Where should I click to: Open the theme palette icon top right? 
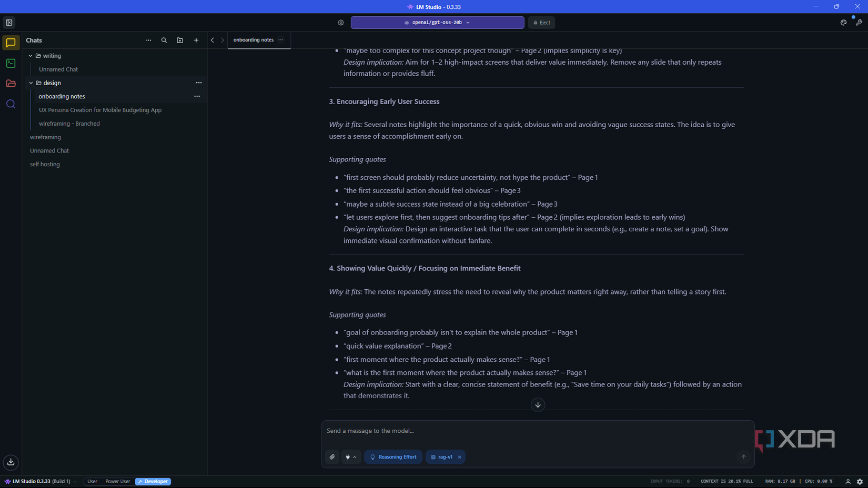tap(843, 22)
